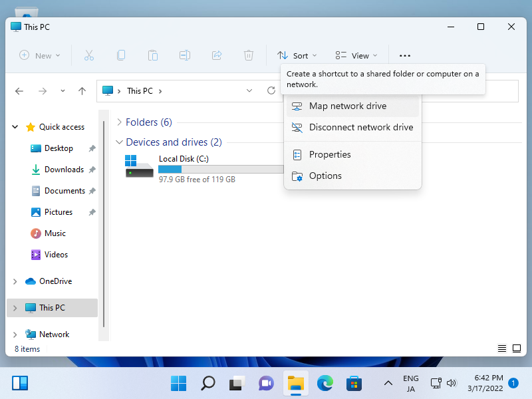
Task: Expand the Folders (6) group
Action: 119,122
